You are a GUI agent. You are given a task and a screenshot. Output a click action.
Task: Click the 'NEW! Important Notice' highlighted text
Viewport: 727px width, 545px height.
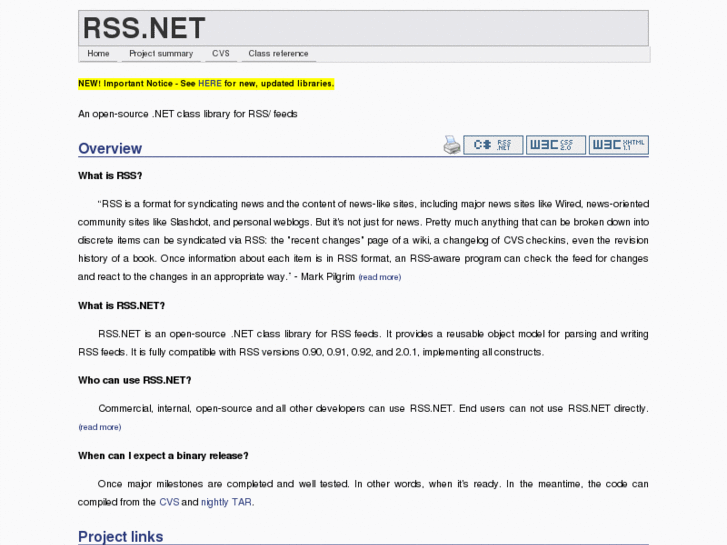point(206,84)
